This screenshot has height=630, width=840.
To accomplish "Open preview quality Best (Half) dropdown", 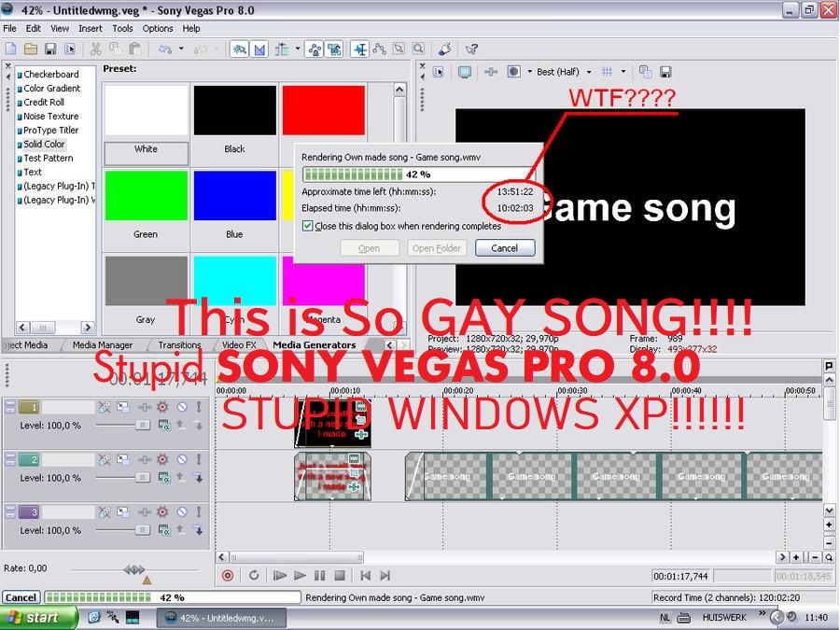I will click(x=589, y=72).
